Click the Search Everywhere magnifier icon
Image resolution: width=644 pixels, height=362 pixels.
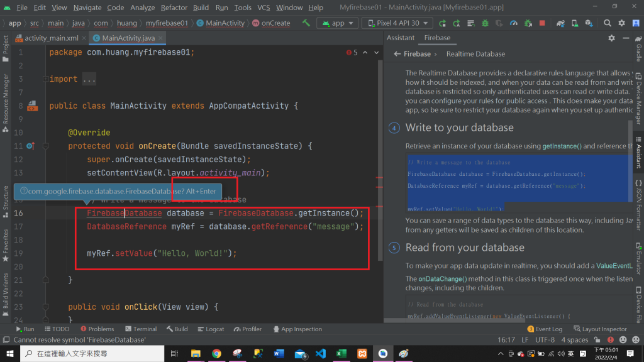coord(607,23)
